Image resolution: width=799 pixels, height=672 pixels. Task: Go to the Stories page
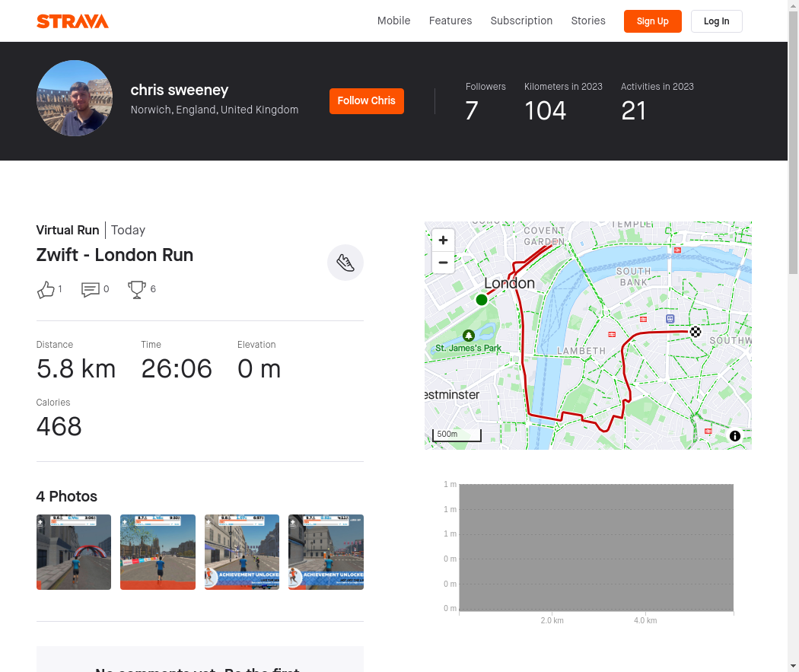[x=588, y=21]
